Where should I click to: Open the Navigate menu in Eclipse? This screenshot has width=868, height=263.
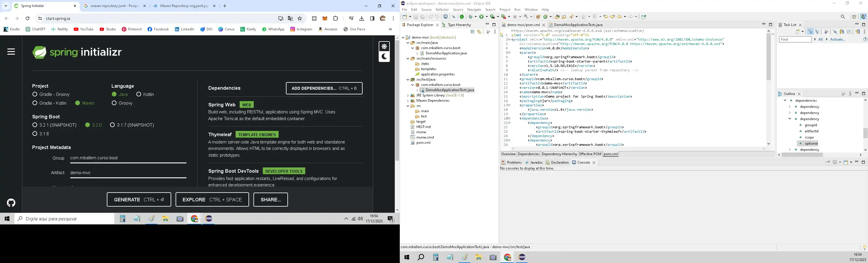click(474, 10)
